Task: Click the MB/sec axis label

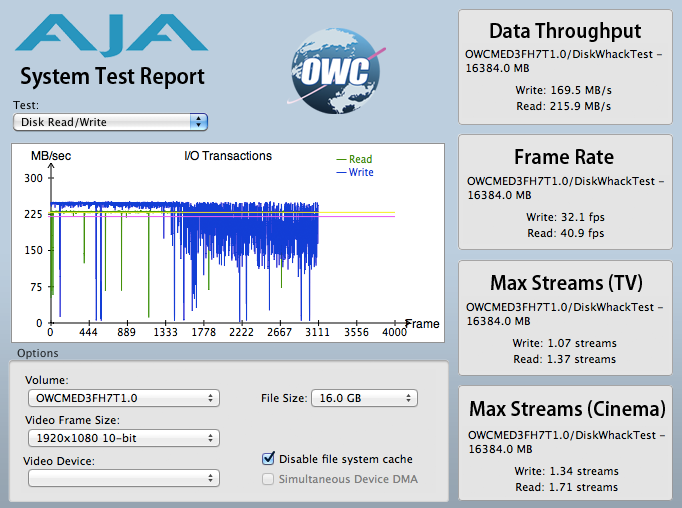Action: click(x=50, y=157)
